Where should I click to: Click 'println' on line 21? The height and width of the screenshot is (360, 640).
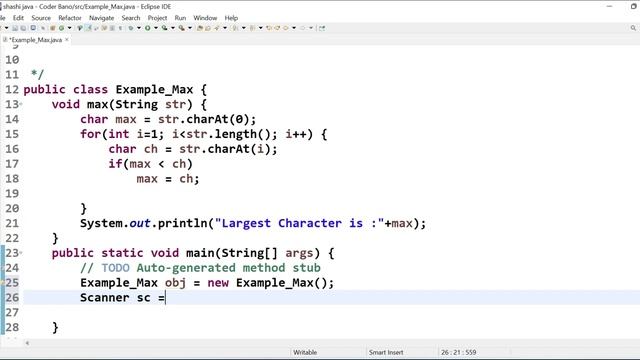pos(182,223)
